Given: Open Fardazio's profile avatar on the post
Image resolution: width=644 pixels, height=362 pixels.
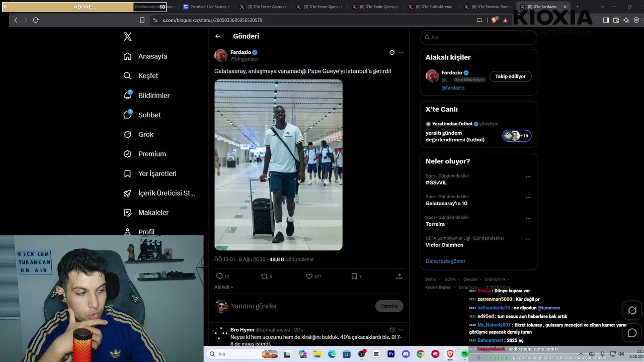Looking at the screenshot, I should click(221, 55).
